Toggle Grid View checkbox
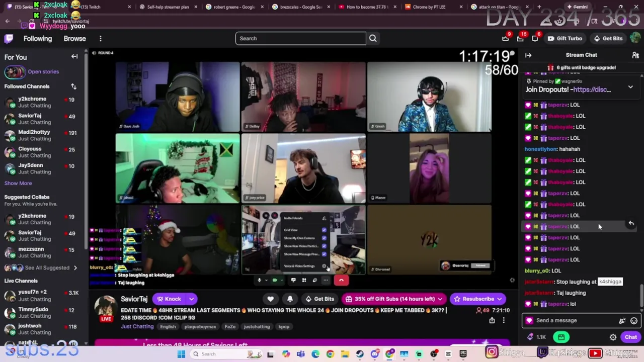Screen dimensions: 644x362 [x=324, y=230]
